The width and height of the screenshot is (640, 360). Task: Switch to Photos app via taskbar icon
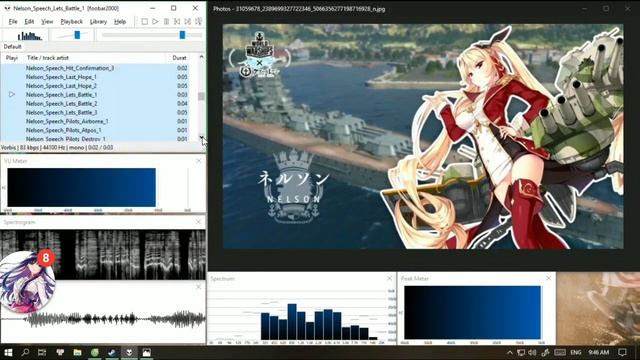(x=147, y=352)
